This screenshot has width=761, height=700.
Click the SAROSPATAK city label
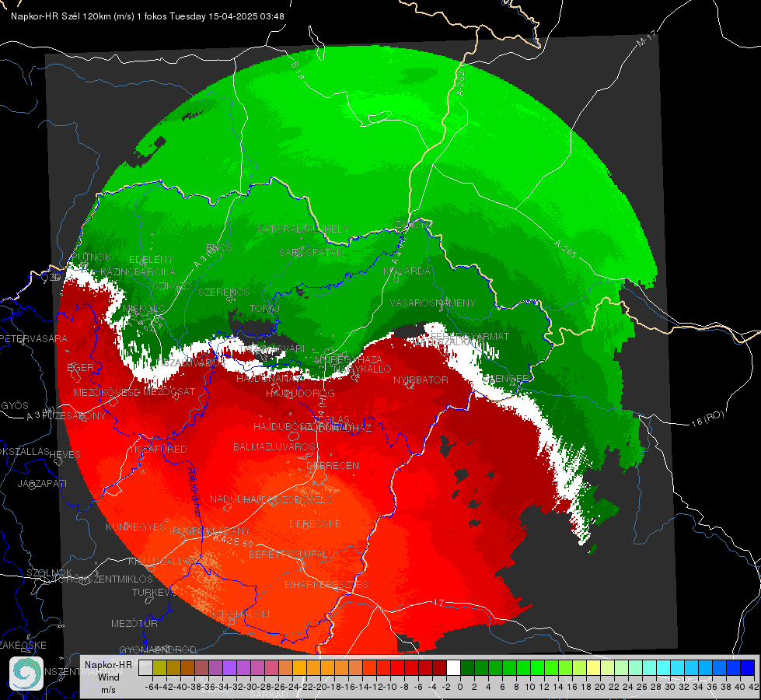[x=311, y=252]
